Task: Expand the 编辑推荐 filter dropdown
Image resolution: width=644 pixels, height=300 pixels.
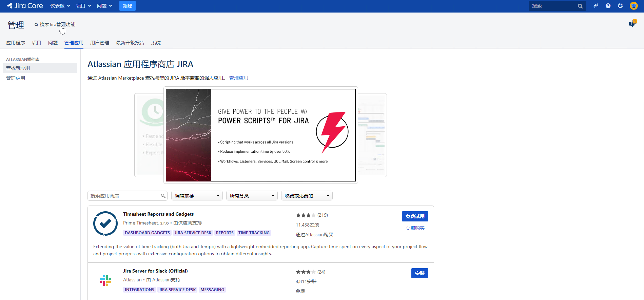Action: pyautogui.click(x=197, y=196)
